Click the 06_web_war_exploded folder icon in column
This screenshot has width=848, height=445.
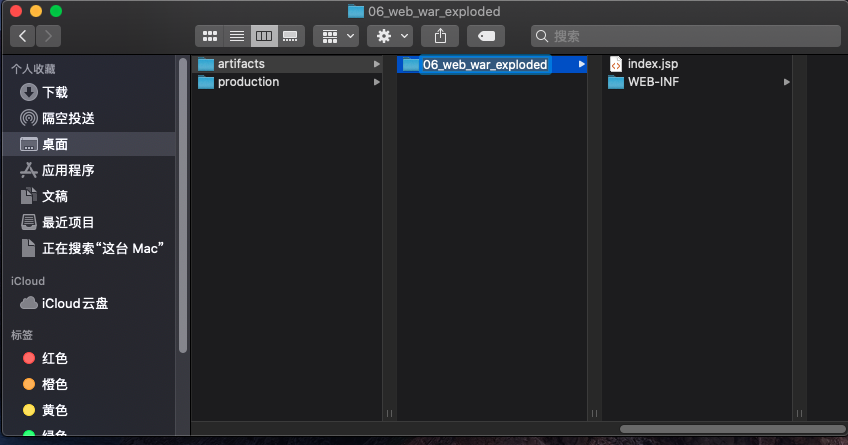[411, 64]
